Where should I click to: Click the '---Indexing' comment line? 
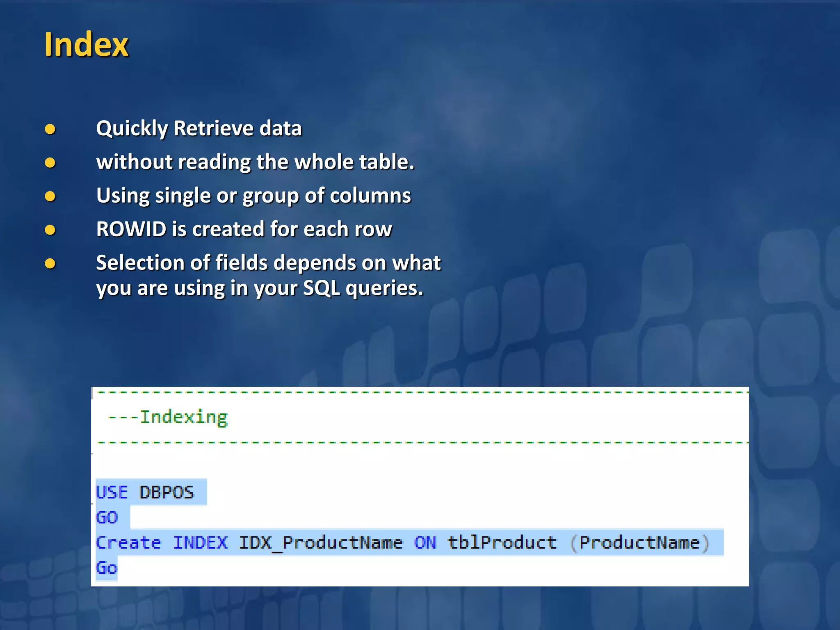167,418
